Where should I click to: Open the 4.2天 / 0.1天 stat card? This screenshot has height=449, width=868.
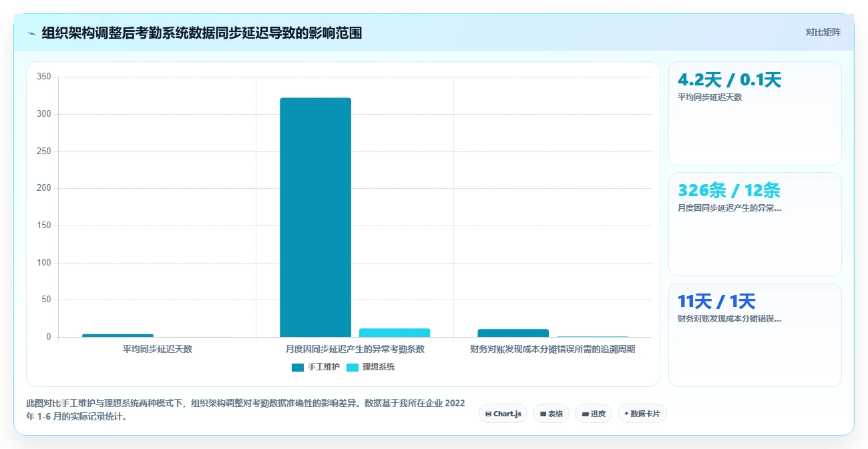pyautogui.click(x=754, y=113)
